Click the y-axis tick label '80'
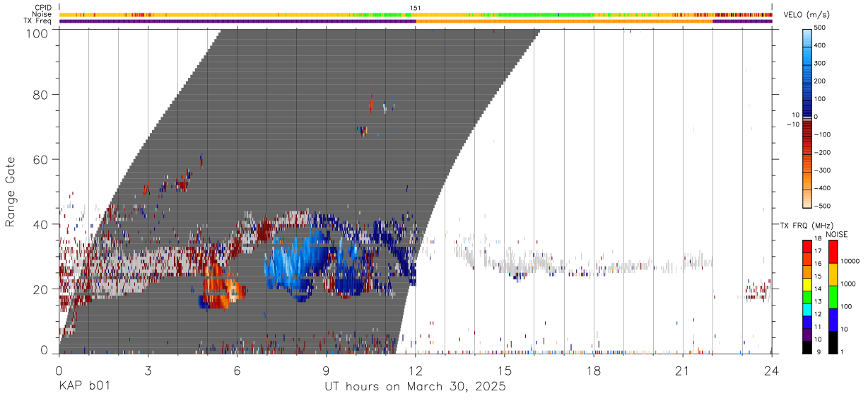The image size is (868, 401). (x=40, y=94)
